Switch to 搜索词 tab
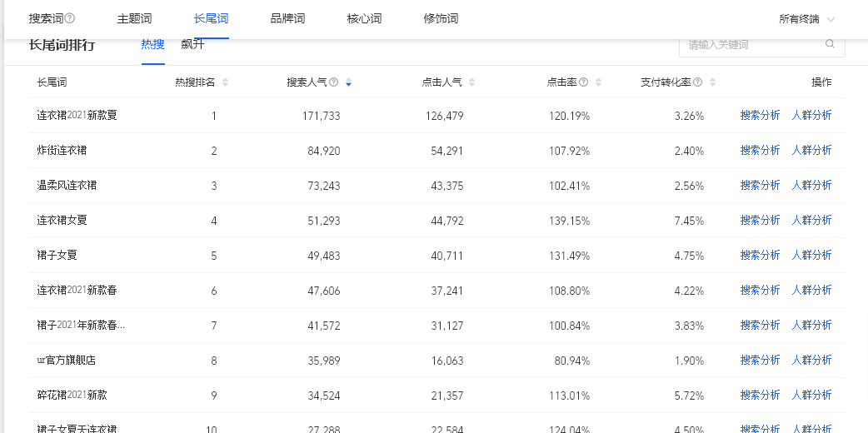The image size is (868, 433). [x=46, y=19]
